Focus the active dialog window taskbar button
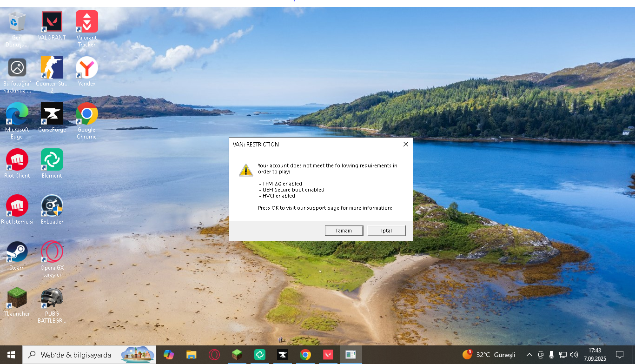This screenshot has height=364, width=635. [x=351, y=355]
